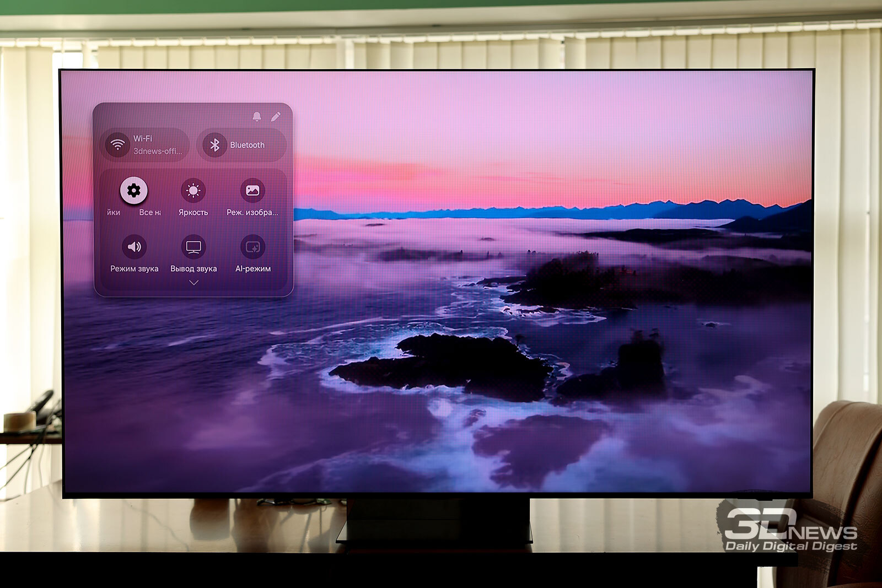
Task: Select the 3dnews-offi... Wi-Fi network label
Action: [x=158, y=151]
